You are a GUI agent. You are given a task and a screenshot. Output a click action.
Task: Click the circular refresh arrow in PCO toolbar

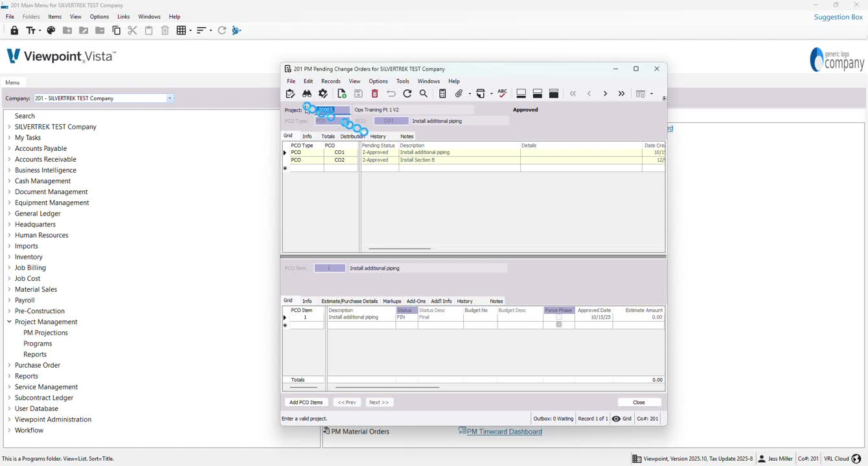click(407, 94)
